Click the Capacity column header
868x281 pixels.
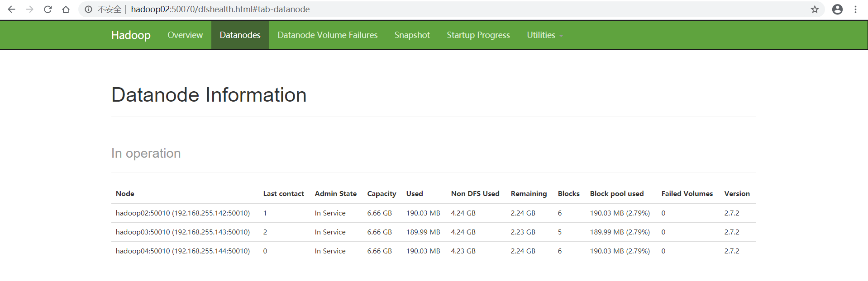click(382, 194)
